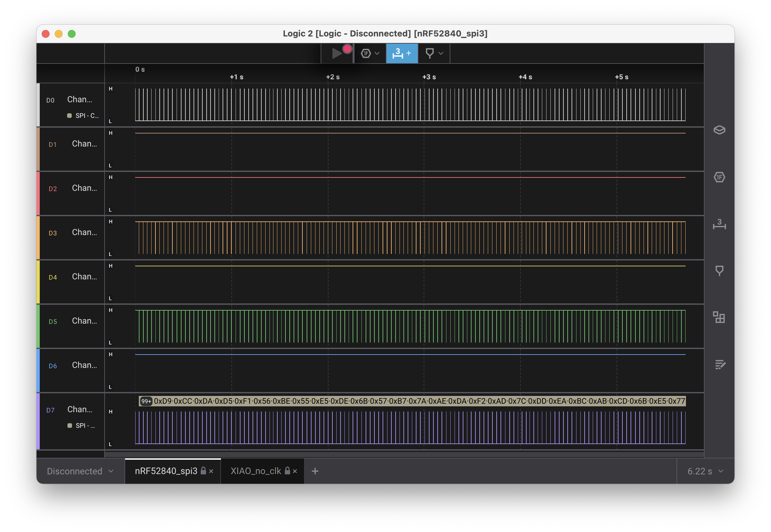This screenshot has height=532, width=771.
Task: Select the D5 channel label
Action: (84, 321)
